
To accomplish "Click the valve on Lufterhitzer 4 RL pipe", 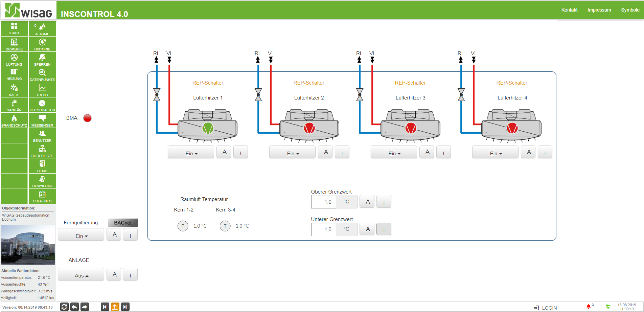I will click(x=461, y=95).
